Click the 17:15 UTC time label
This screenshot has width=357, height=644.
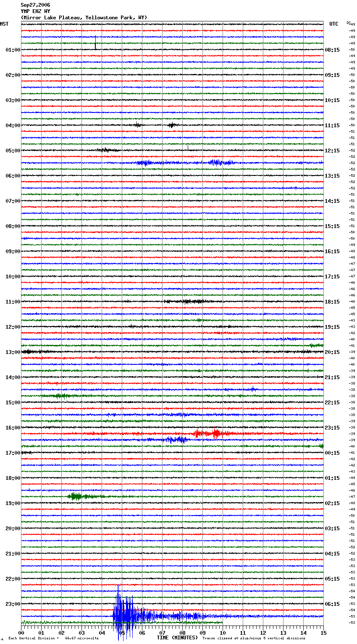[332, 277]
